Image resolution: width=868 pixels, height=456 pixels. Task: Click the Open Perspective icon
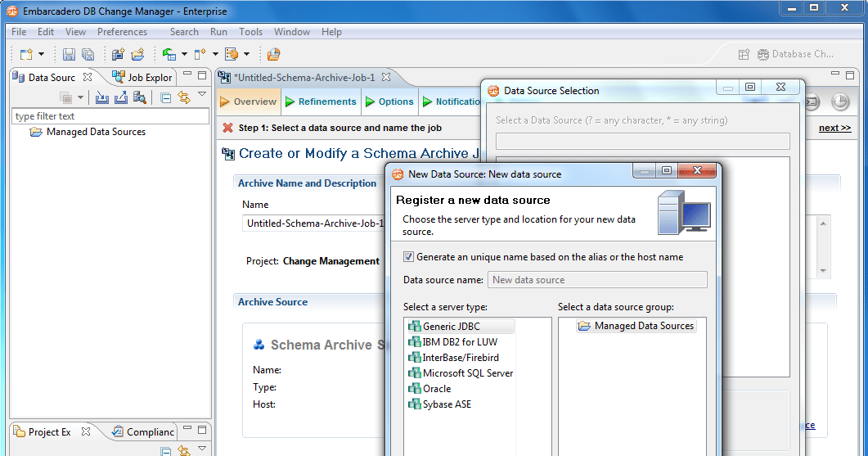coord(744,54)
